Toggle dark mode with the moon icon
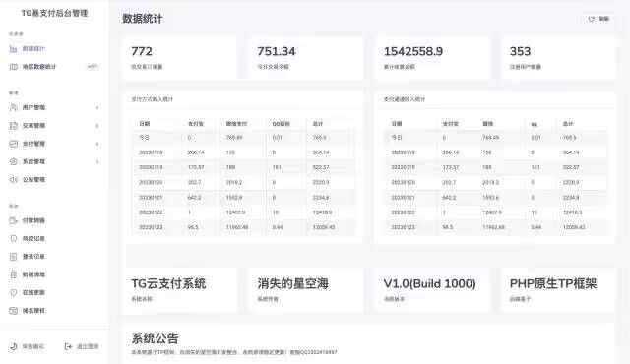The width and height of the screenshot is (630, 364). [x=13, y=346]
